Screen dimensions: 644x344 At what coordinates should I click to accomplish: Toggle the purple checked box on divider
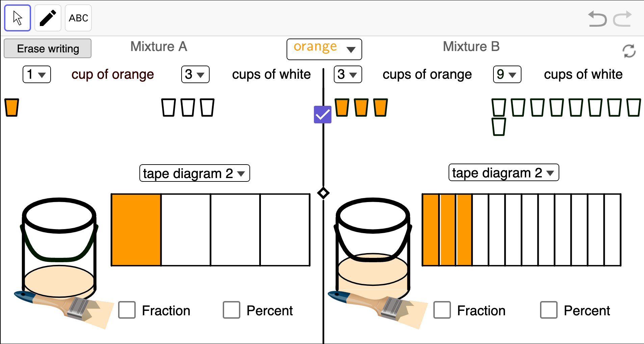click(322, 115)
